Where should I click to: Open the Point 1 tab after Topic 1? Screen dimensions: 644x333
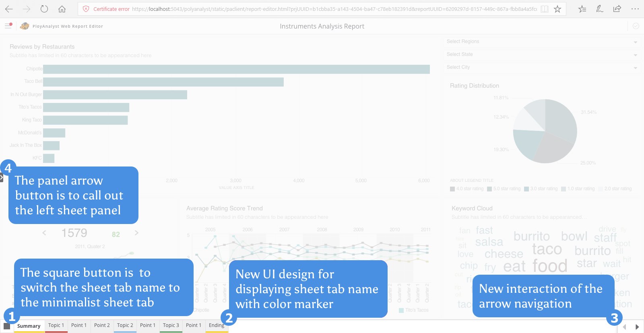point(79,326)
